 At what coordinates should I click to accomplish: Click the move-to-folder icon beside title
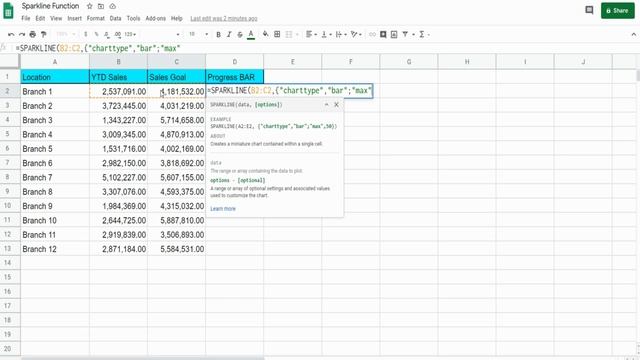pyautogui.click(x=101, y=6)
